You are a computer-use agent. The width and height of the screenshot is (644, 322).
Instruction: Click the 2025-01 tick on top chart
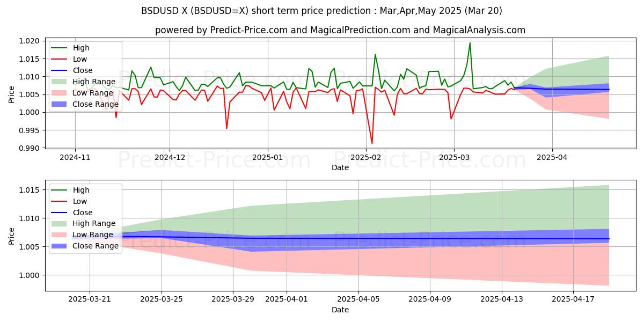[267, 158]
